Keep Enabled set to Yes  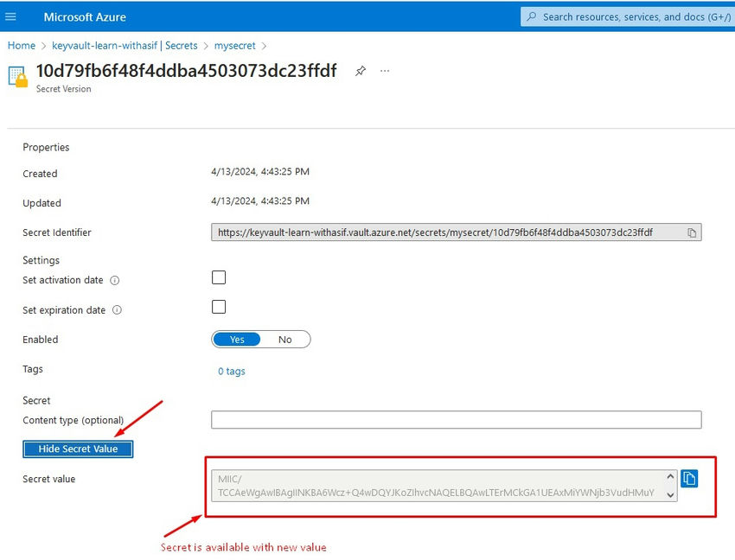click(x=237, y=339)
